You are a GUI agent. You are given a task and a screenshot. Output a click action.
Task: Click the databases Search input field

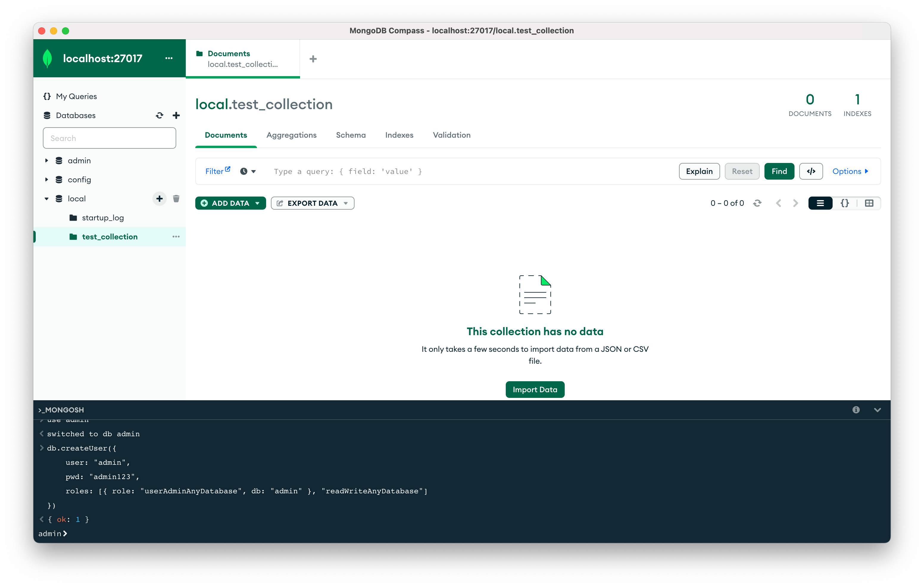point(109,138)
